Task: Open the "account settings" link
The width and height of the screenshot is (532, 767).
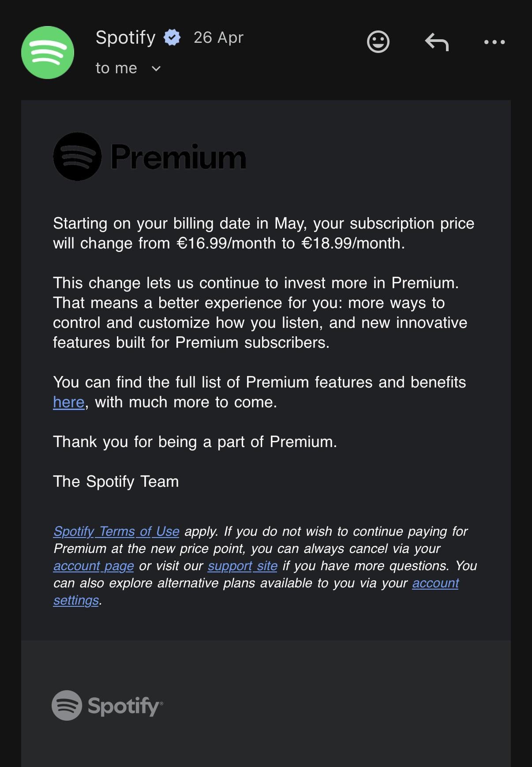Action: click(435, 583)
